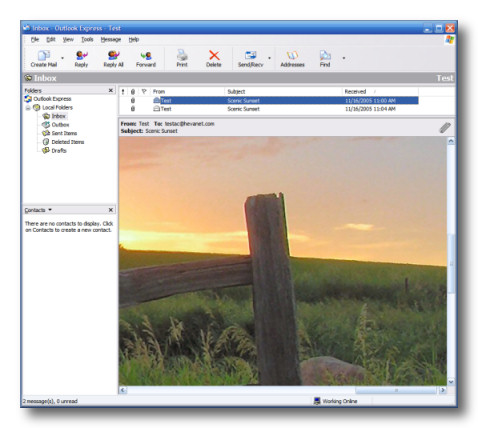Viewport: 478px width, 428px height.
Task: Open the Edit menu
Action: coord(51,39)
